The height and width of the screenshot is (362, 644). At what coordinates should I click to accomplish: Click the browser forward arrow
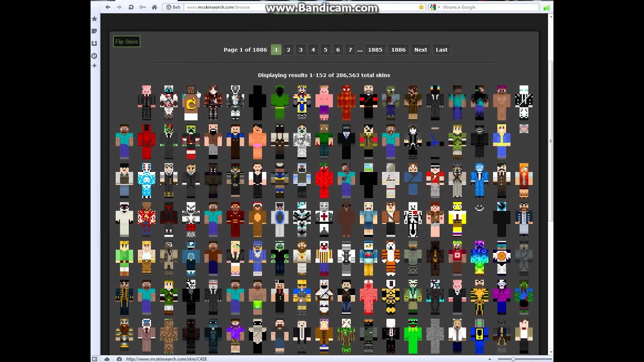point(119,7)
